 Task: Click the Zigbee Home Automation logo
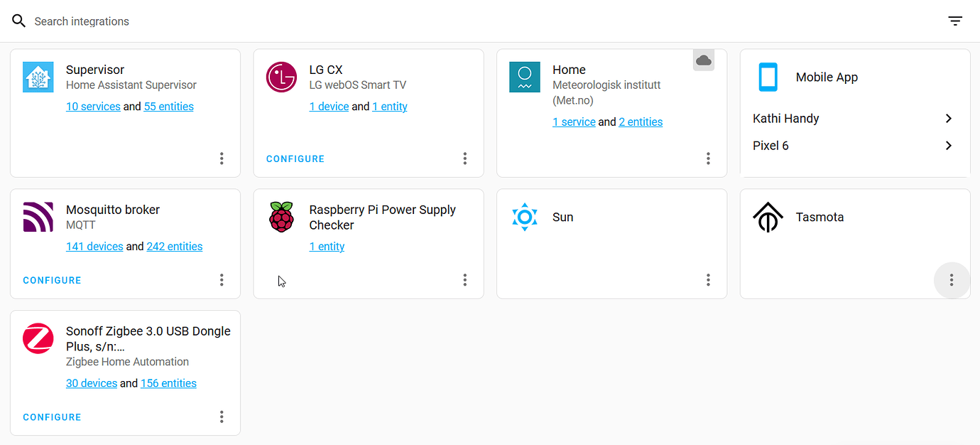point(38,338)
